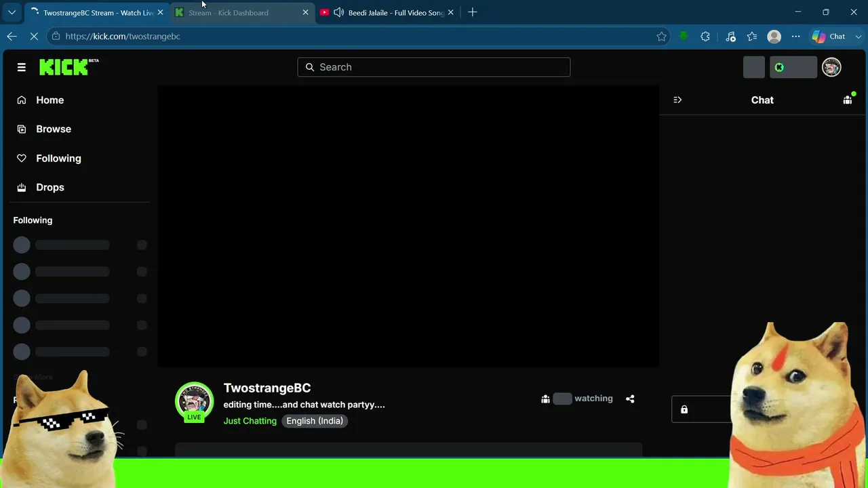The height and width of the screenshot is (488, 868).
Task: Click the Following heart icon
Action: point(22,158)
